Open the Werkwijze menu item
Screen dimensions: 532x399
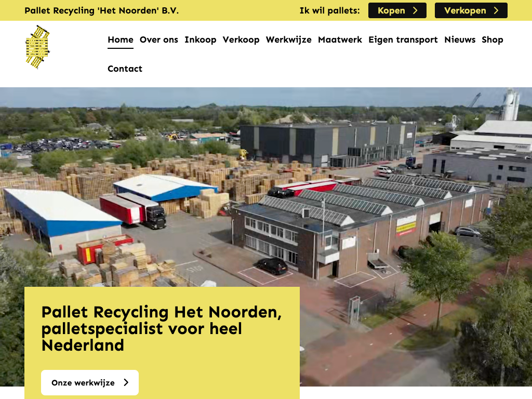289,39
